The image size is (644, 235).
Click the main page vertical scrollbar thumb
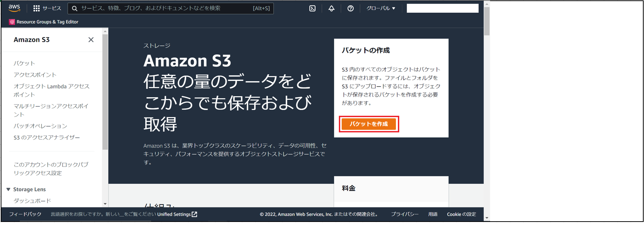(x=487, y=21)
